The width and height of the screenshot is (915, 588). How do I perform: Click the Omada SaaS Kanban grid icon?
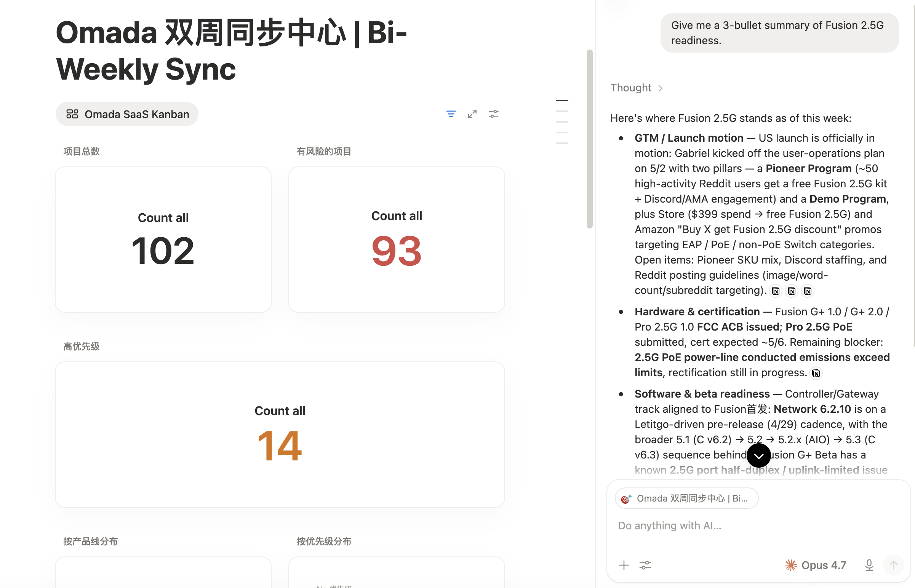pos(72,114)
